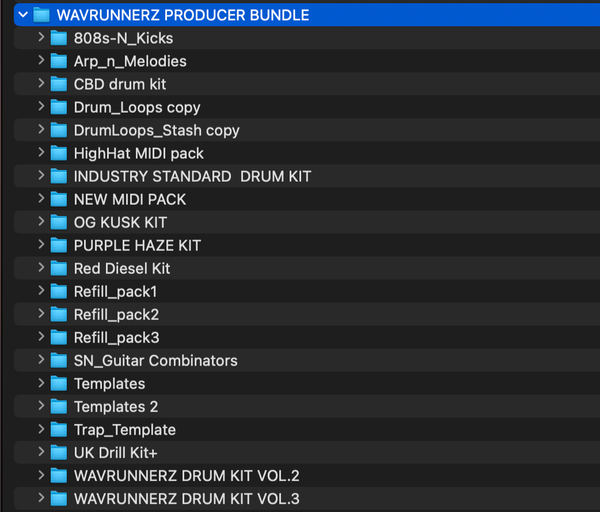Click the SN_Guitar Combinators folder icon
This screenshot has width=600, height=512.
pyautogui.click(x=59, y=360)
